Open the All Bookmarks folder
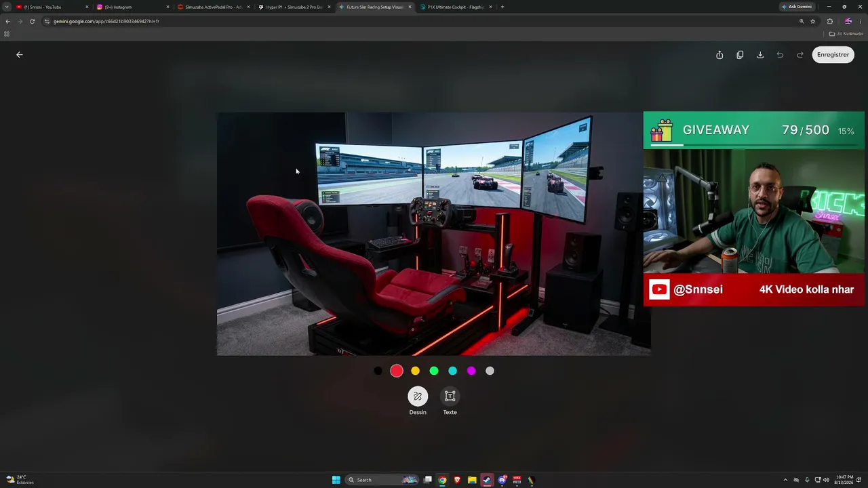868x488 pixels. click(846, 33)
